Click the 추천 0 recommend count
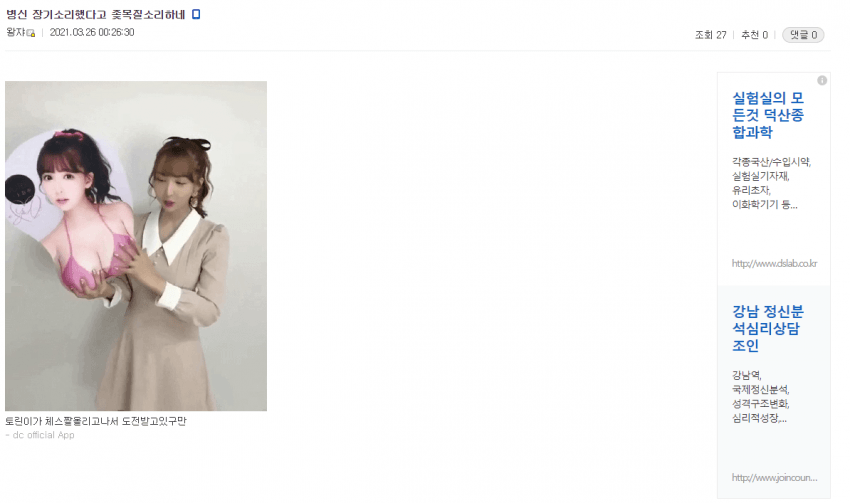This screenshot has height=503, width=850. (x=754, y=35)
